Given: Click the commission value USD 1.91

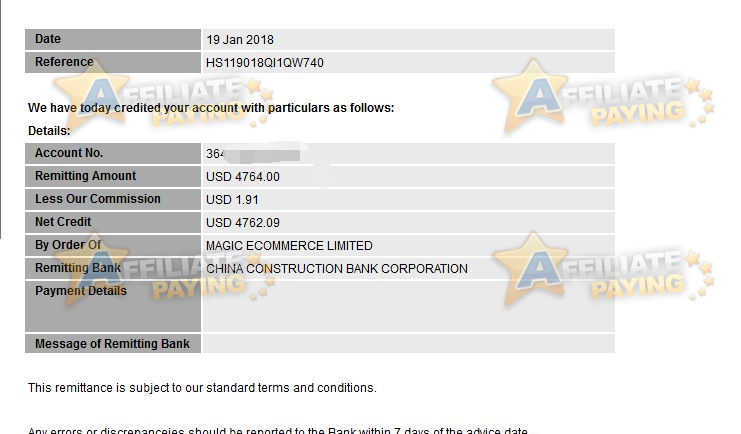Looking at the screenshot, I should [x=232, y=200].
